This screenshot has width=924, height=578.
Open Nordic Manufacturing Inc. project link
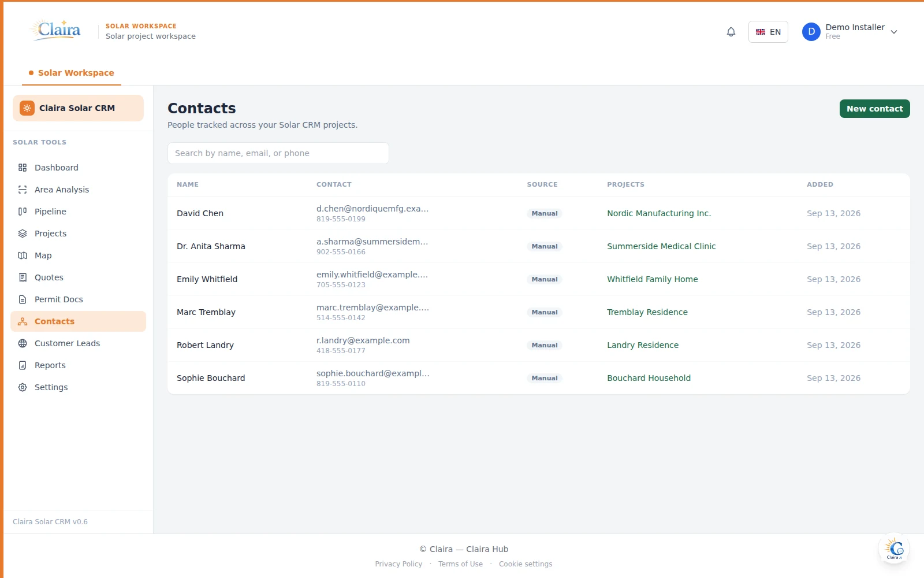[x=659, y=213]
